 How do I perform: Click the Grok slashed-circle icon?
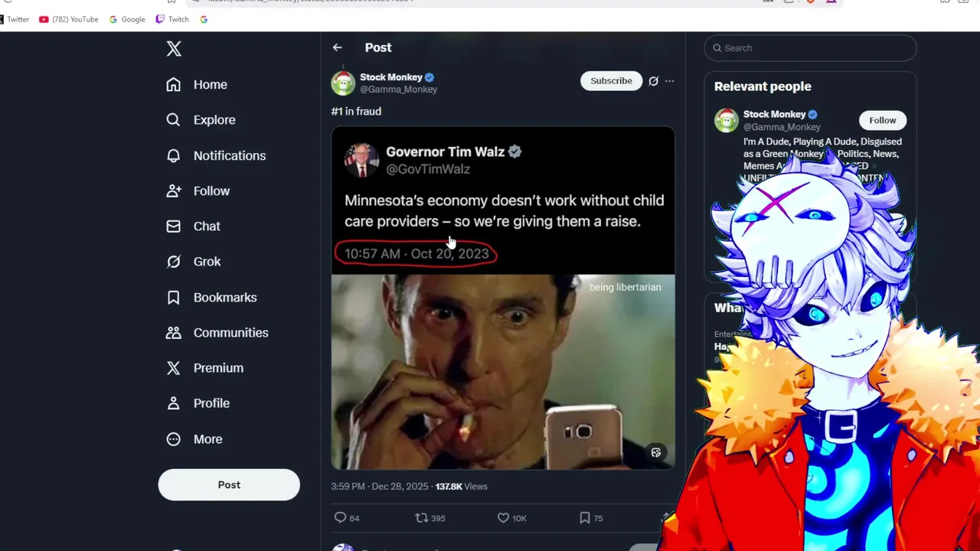tap(174, 262)
